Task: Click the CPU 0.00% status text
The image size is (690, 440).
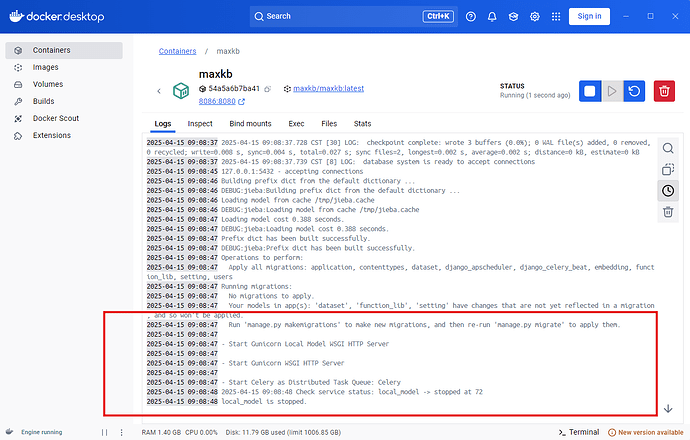Action: click(201, 433)
